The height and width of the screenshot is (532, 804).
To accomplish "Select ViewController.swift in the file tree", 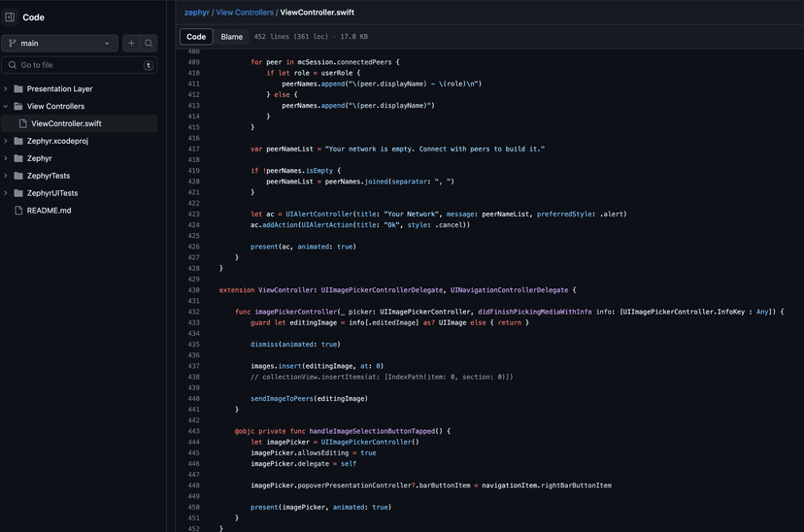I will [66, 123].
